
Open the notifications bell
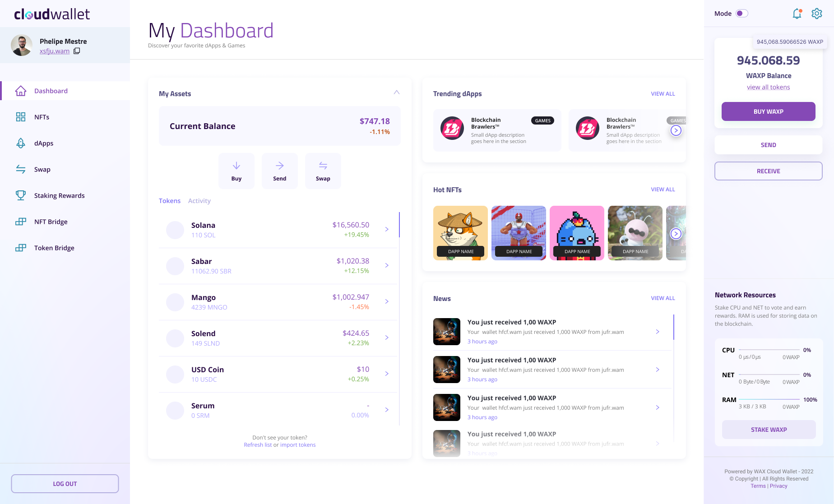[x=797, y=14]
